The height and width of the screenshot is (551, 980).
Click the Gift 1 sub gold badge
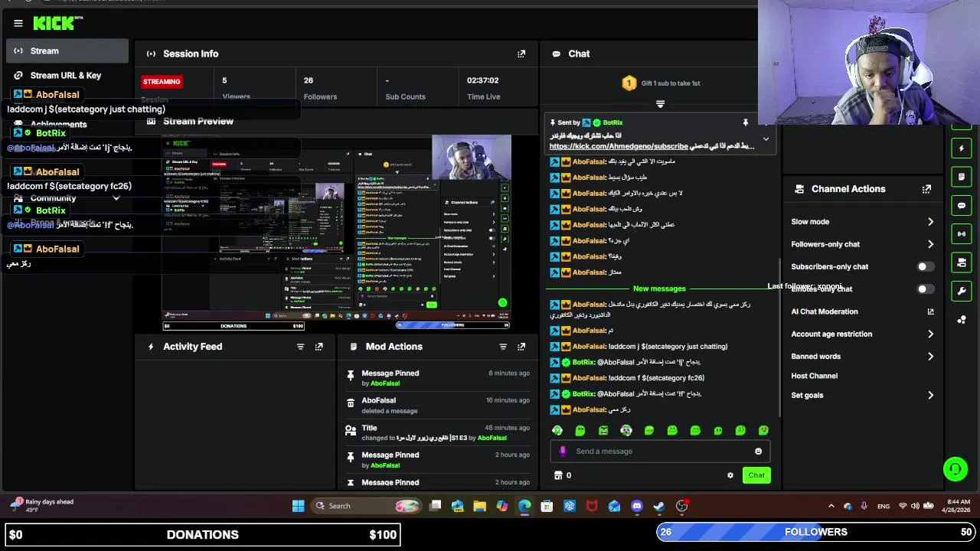tap(629, 83)
